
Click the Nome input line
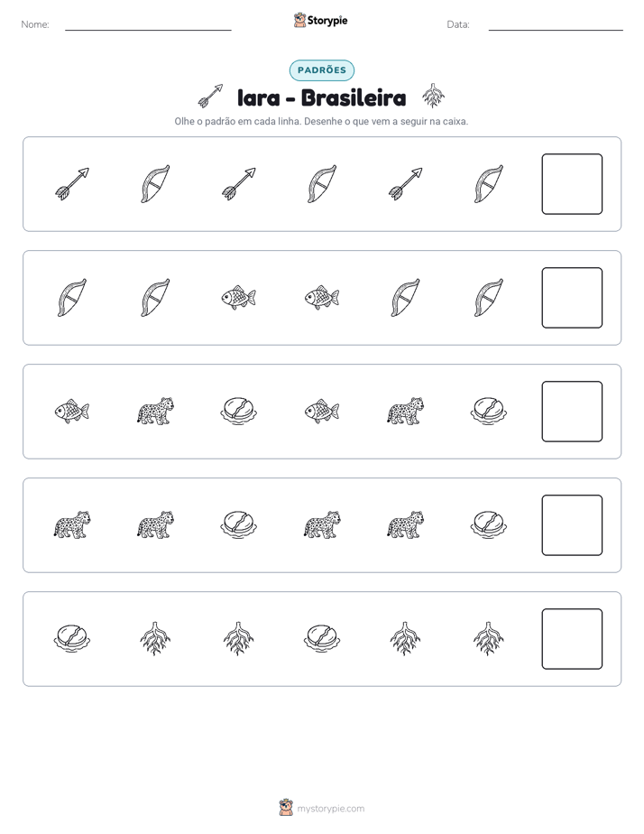click(148, 26)
